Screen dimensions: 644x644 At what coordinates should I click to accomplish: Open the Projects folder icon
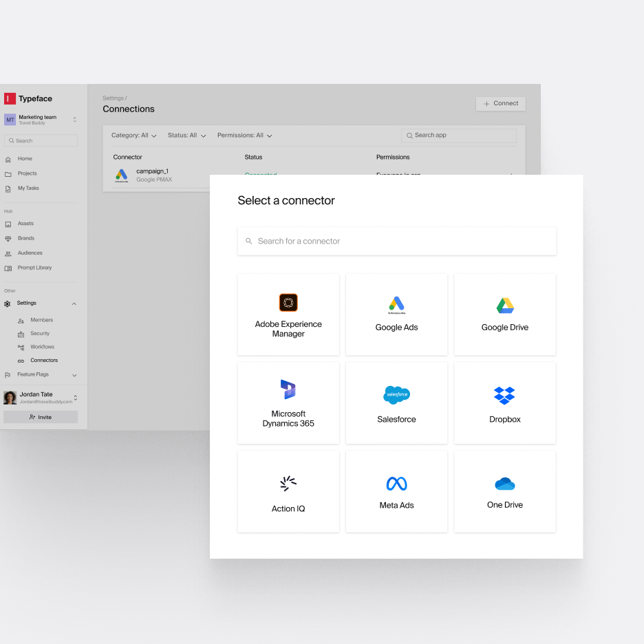(x=8, y=174)
